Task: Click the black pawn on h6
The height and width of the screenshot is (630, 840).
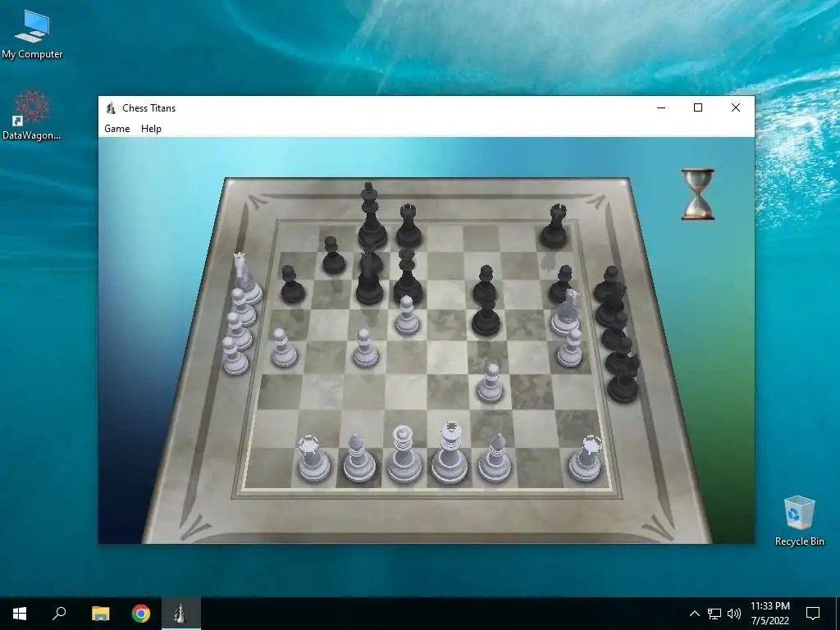Action: click(x=561, y=284)
